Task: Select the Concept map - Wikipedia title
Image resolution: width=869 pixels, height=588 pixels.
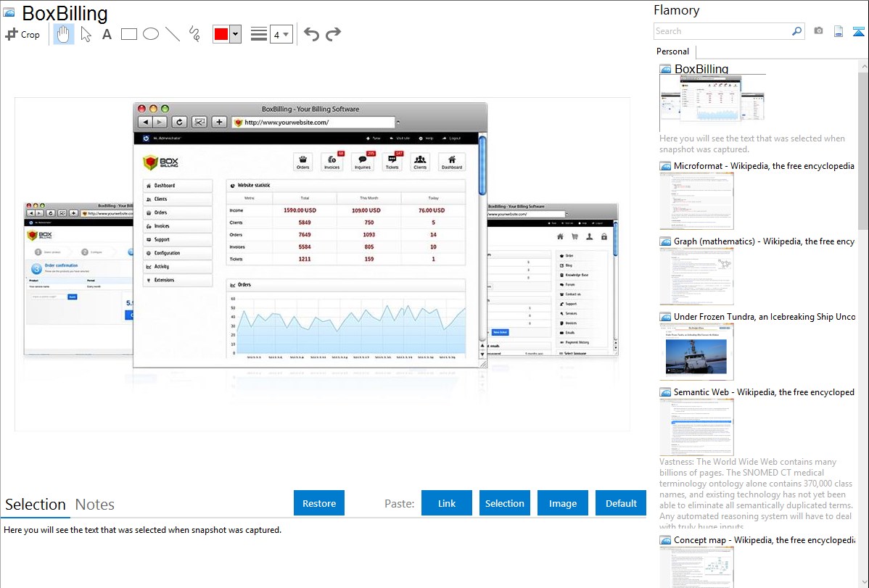Action: (765, 539)
